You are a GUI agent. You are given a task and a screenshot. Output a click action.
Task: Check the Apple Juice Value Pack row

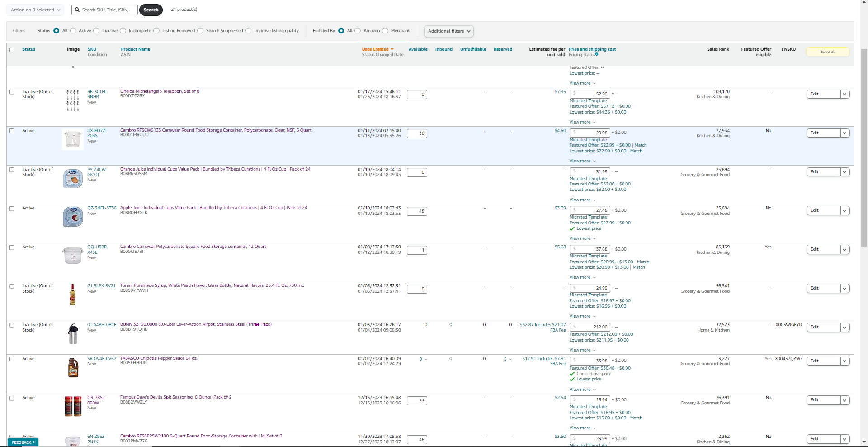tap(12, 209)
